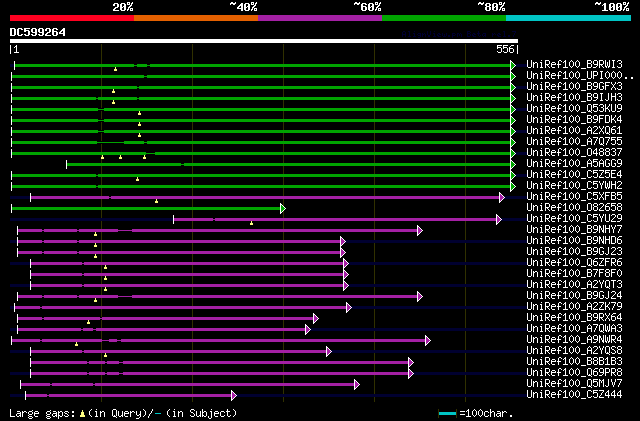Click the 556 query length label

pos(505,49)
